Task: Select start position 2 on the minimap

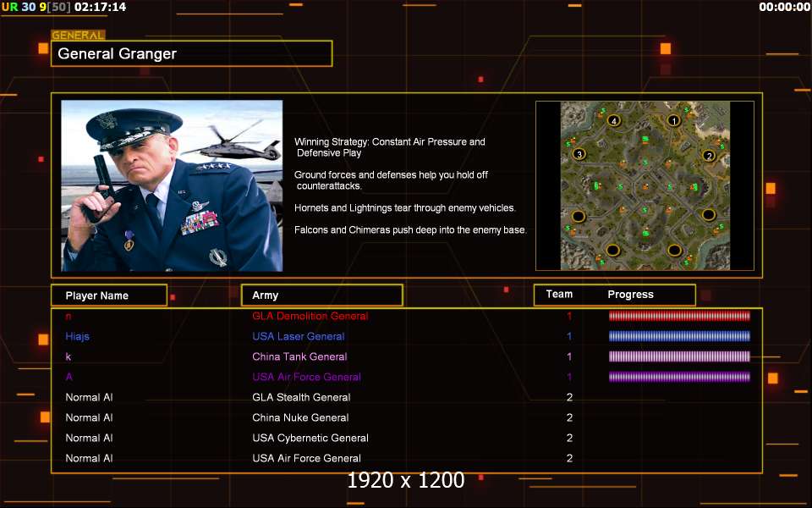Action: [x=709, y=156]
